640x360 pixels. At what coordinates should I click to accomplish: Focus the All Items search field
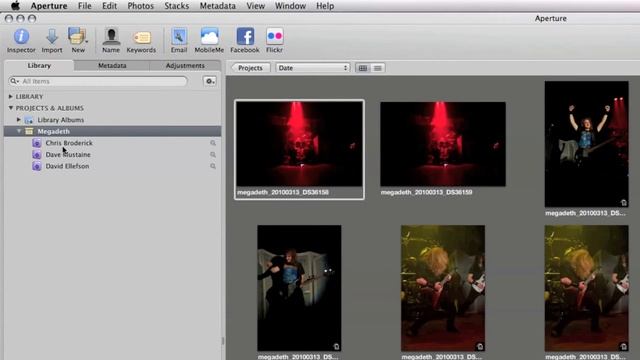[98, 81]
